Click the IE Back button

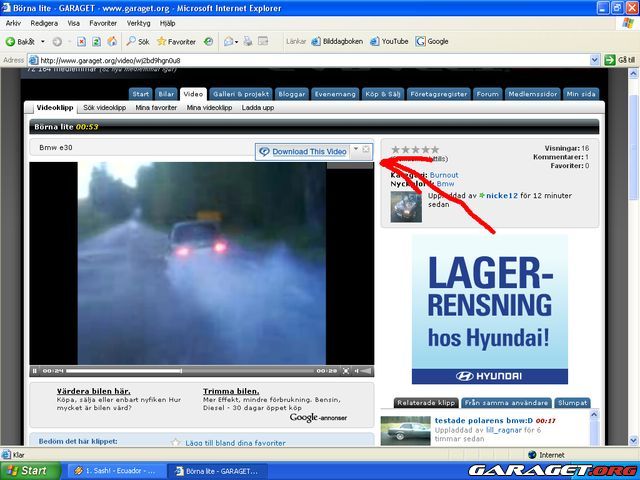[20, 41]
